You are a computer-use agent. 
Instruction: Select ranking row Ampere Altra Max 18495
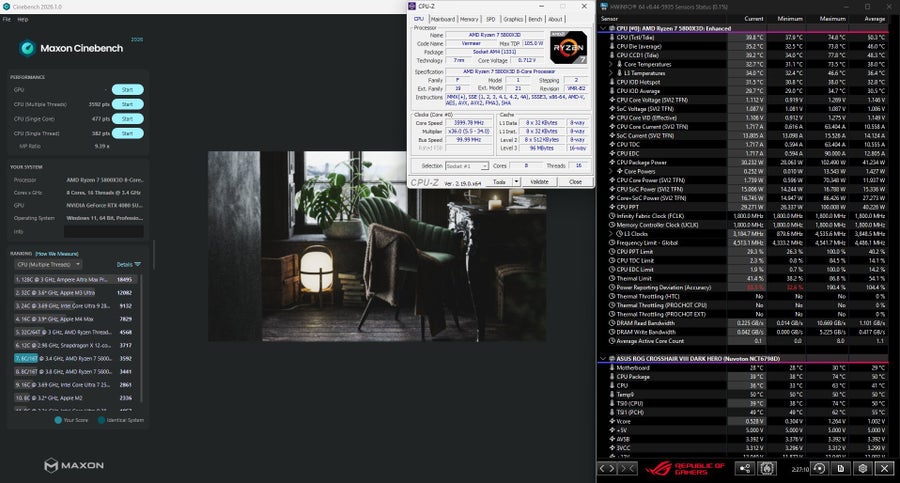(x=75, y=279)
